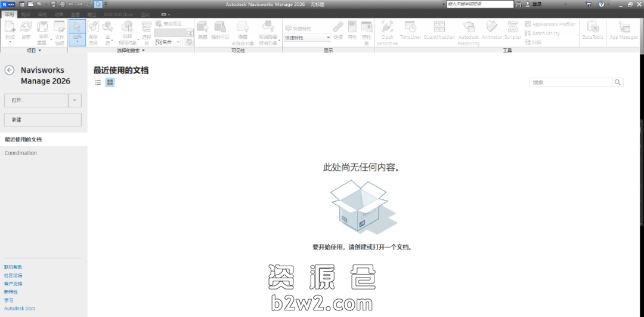
Task: Select Coordination in the left sidebar
Action: tap(21, 153)
